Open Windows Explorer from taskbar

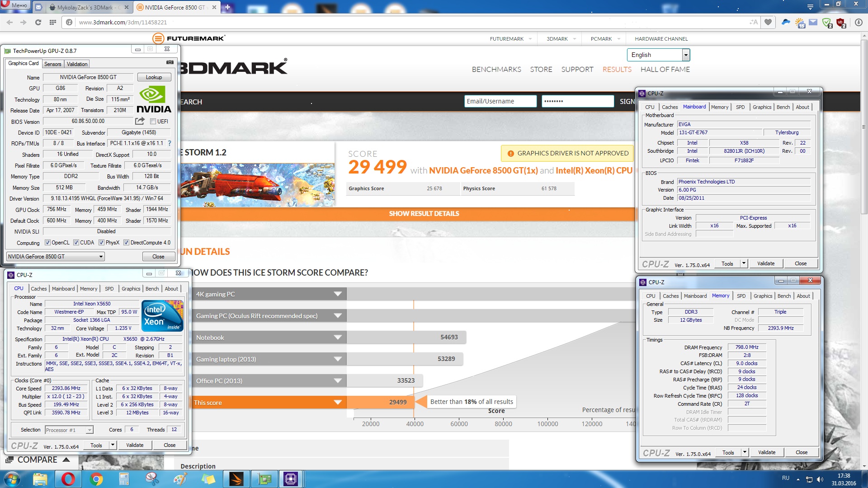click(x=40, y=479)
